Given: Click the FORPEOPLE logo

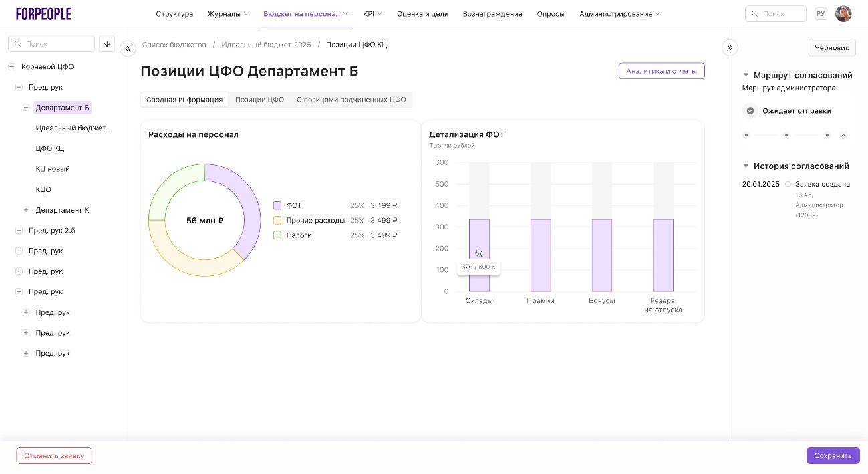Looking at the screenshot, I should tap(43, 14).
